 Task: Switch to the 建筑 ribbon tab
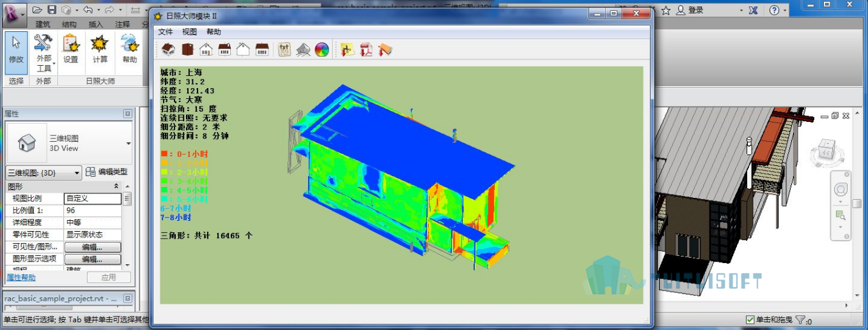coord(43,24)
